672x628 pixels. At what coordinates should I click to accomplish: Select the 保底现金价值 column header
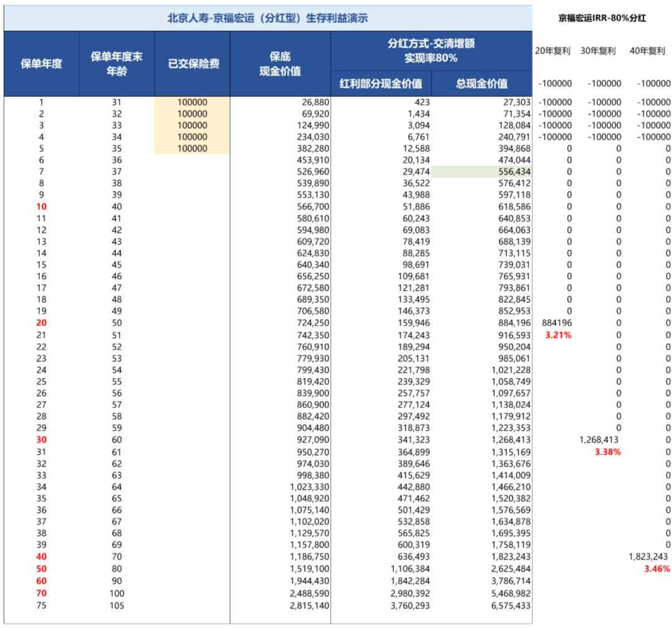coord(280,64)
